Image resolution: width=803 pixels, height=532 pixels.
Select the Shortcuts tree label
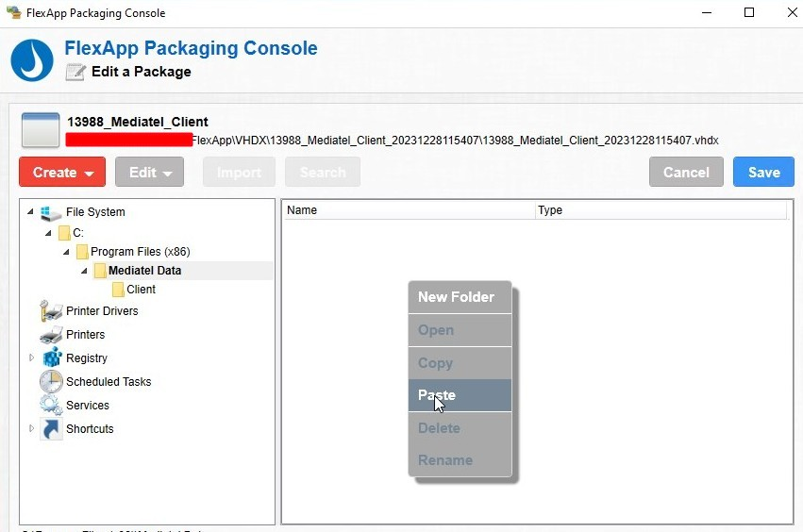90,428
